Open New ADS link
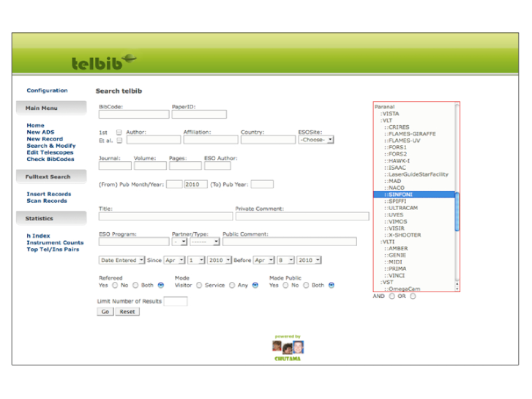The width and height of the screenshot is (532, 399). point(40,132)
